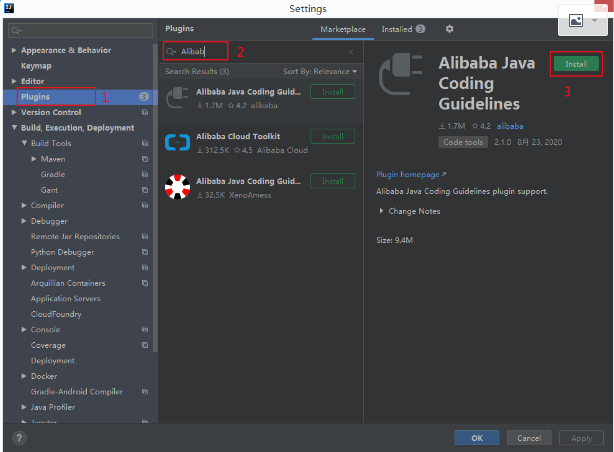This screenshot has height=452, width=614.
Task: Select Plugins in settings tree
Action: 80,97
